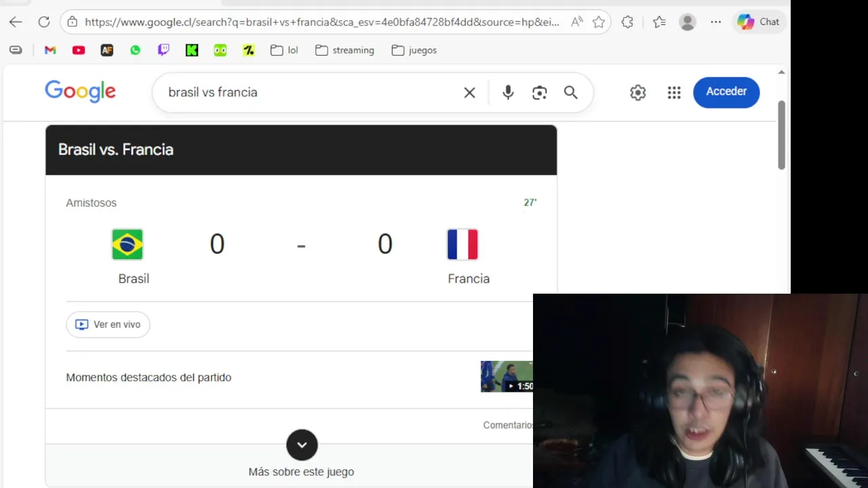This screenshot has width=868, height=488.
Task: Go back with the browser back arrow
Action: click(x=16, y=22)
